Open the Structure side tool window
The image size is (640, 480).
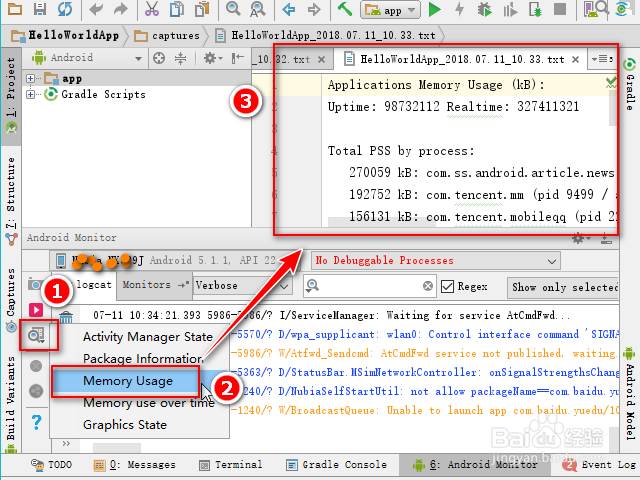pyautogui.click(x=11, y=200)
